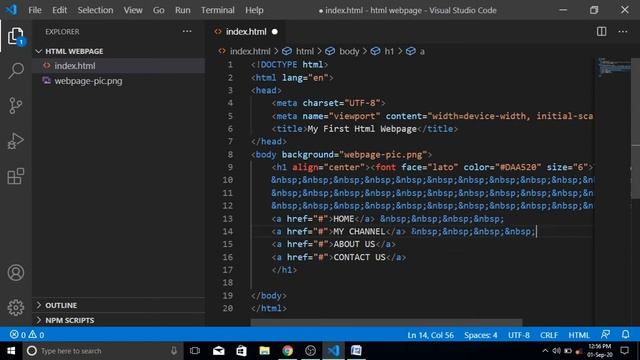
Task: Open webpage-pic.png in the Explorer tree
Action: tap(118, 81)
